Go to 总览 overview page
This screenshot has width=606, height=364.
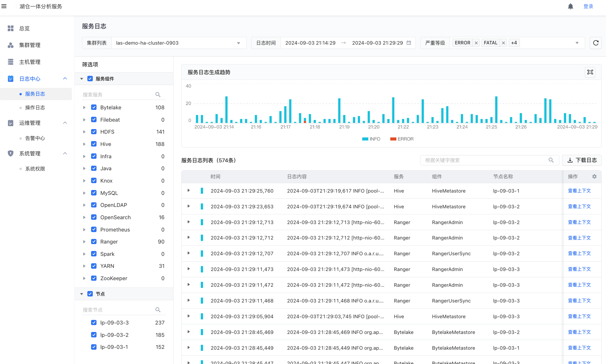(24, 28)
